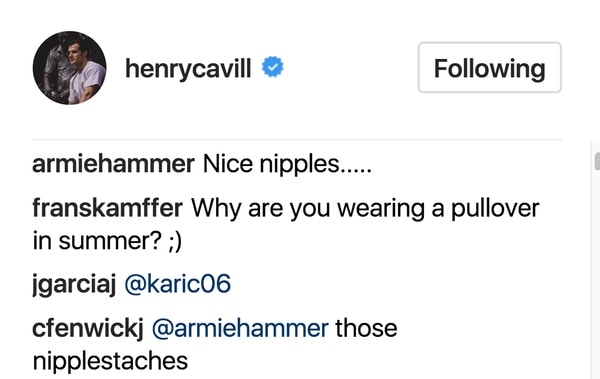Open jgarciaj's profile

pyautogui.click(x=74, y=284)
